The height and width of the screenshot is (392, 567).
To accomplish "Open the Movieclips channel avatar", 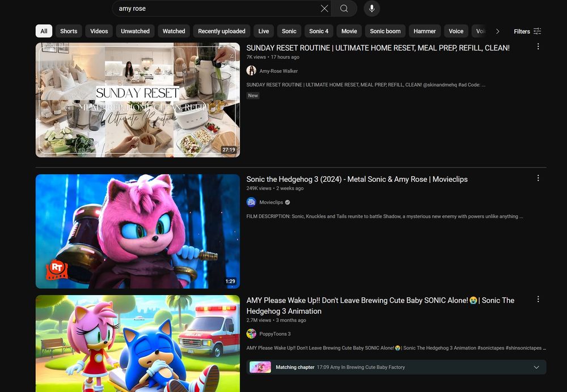I will (251, 202).
